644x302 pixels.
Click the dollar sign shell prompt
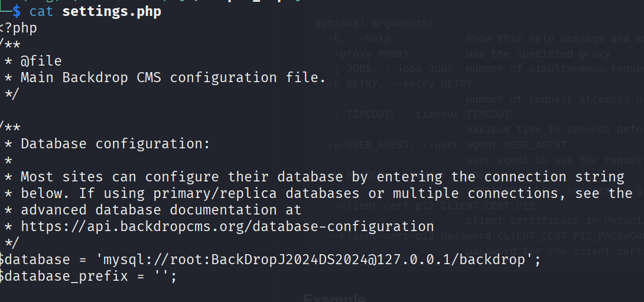16,11
